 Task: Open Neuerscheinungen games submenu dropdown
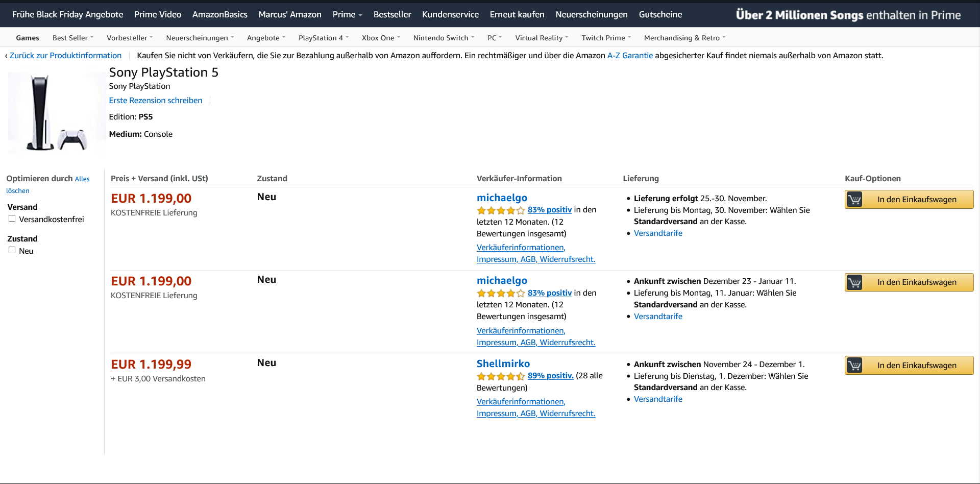tap(200, 38)
